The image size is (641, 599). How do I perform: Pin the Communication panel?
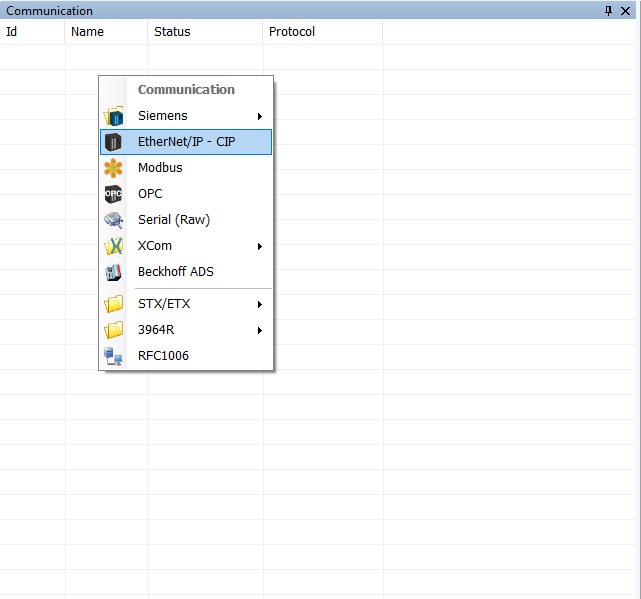click(x=608, y=11)
